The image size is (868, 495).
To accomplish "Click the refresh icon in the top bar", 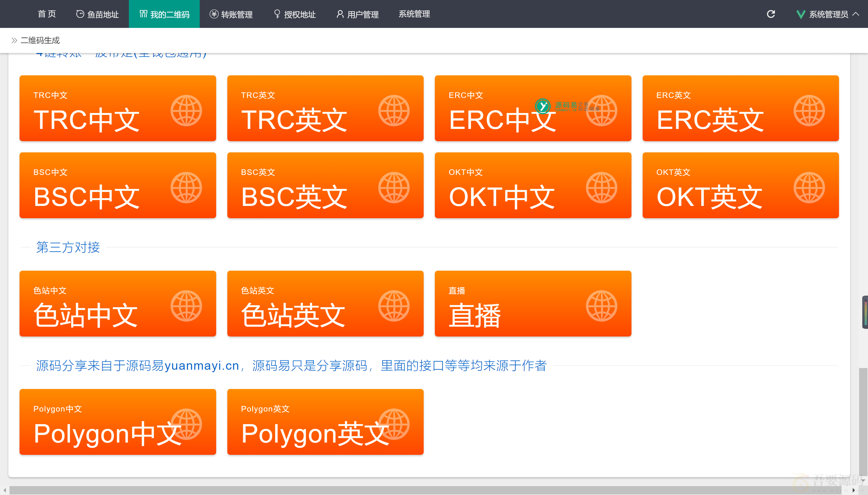I will pyautogui.click(x=771, y=14).
